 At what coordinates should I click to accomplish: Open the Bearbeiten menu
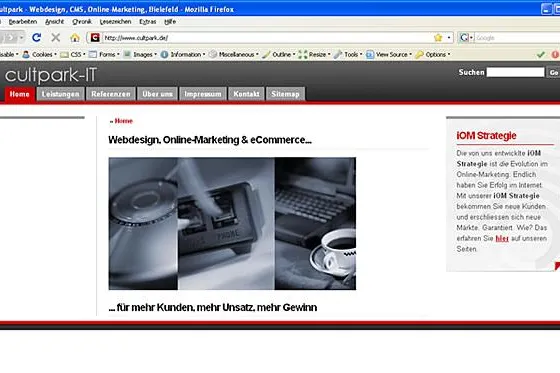pos(22,22)
